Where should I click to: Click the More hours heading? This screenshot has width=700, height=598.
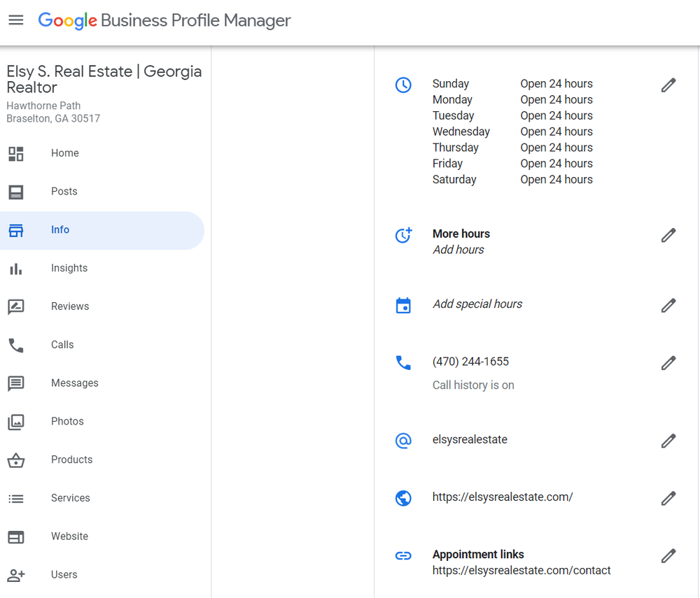pos(461,234)
